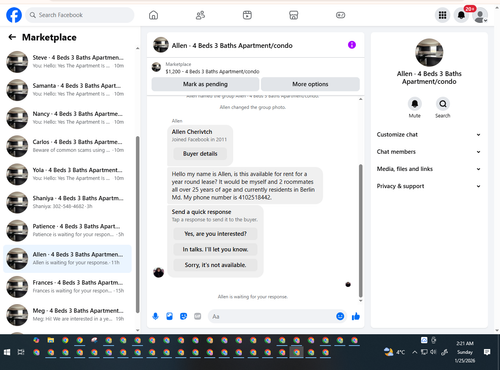Open the $1,200 Marketplace listing link

tap(212, 71)
